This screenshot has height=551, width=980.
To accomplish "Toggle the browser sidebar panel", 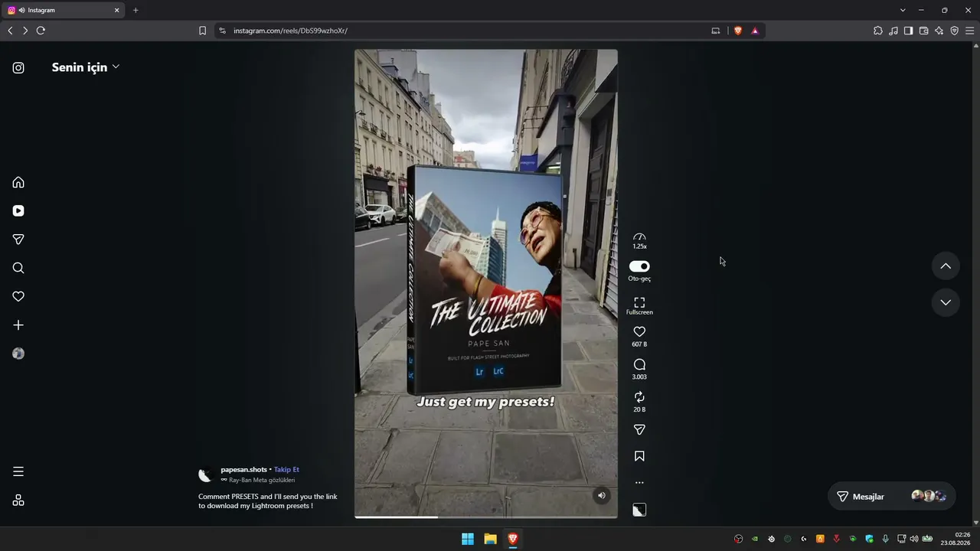I will click(x=908, y=31).
